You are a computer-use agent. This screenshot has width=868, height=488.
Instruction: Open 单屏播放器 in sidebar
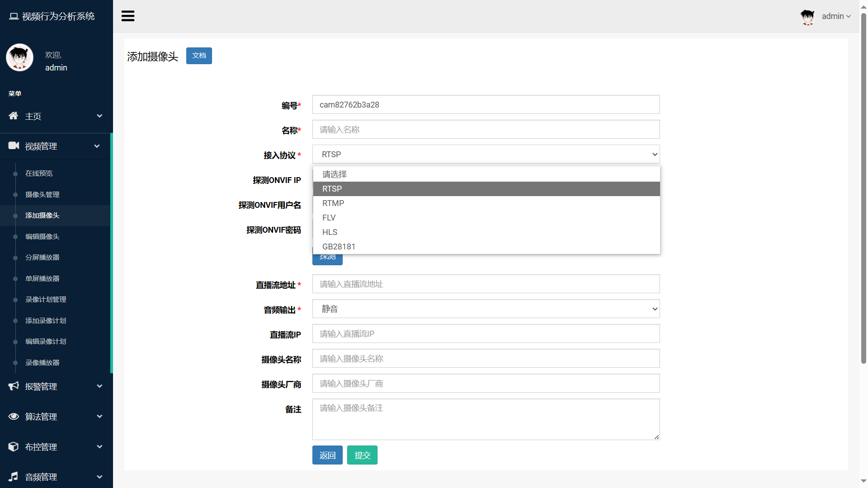point(42,278)
